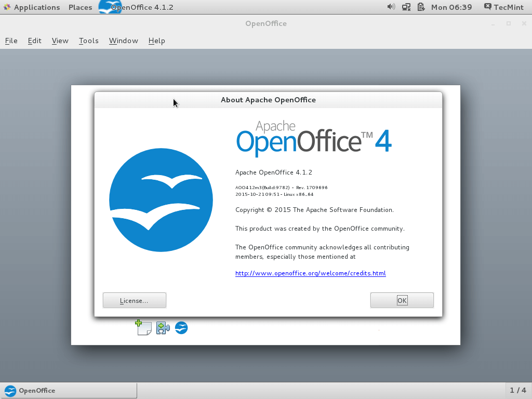Click the small OpenOffice seagull info icon
The width and height of the screenshot is (532, 399).
[x=181, y=328]
